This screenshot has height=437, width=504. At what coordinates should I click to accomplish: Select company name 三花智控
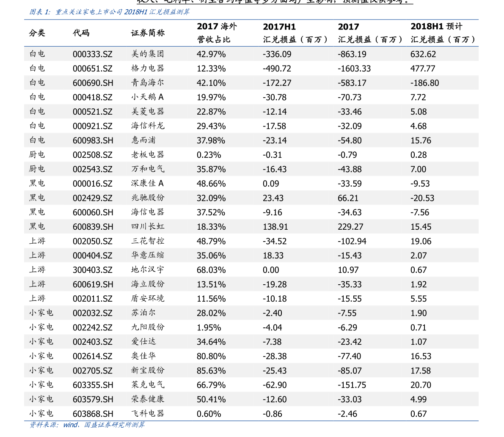[148, 241]
